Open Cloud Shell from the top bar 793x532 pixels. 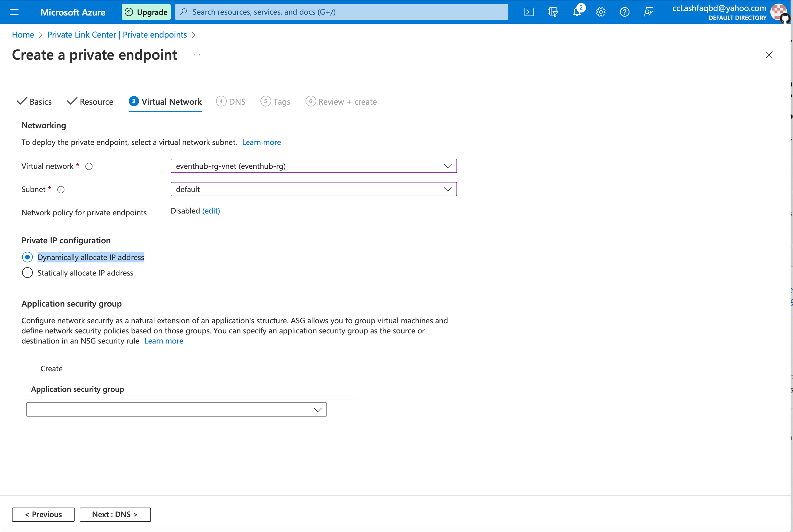coord(529,12)
